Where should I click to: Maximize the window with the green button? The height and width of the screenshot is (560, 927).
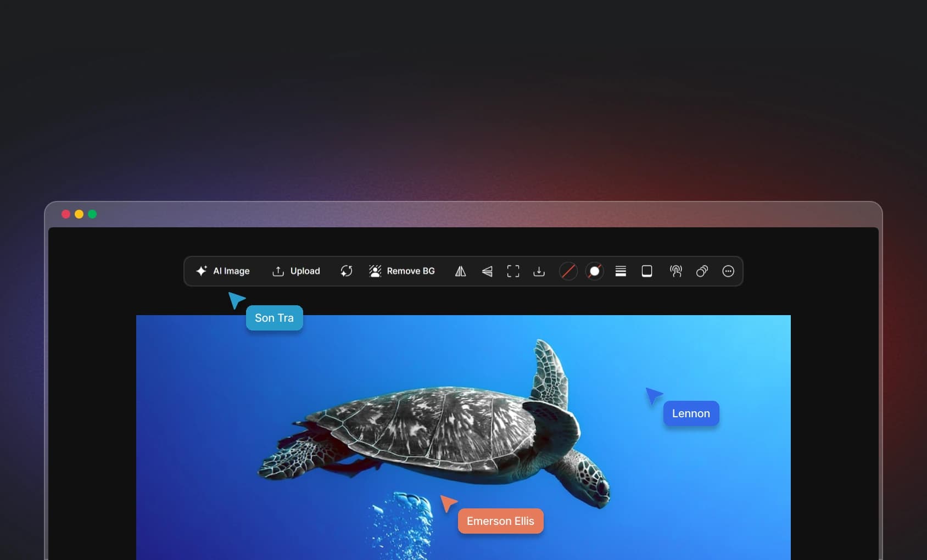pyautogui.click(x=92, y=214)
